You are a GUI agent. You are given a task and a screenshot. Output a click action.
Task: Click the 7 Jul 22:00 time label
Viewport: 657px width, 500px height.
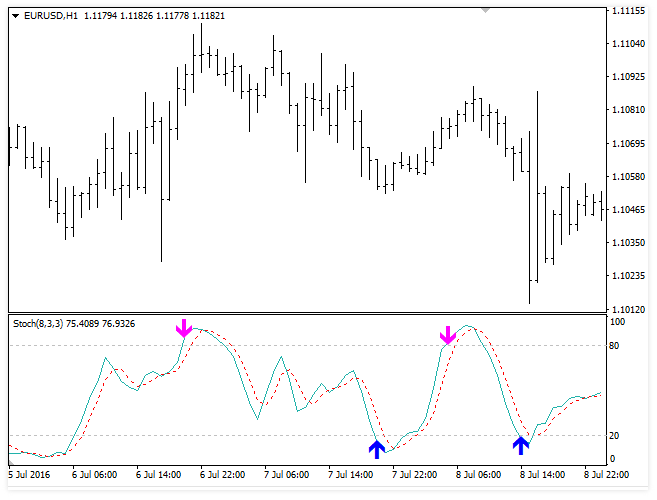pyautogui.click(x=415, y=475)
